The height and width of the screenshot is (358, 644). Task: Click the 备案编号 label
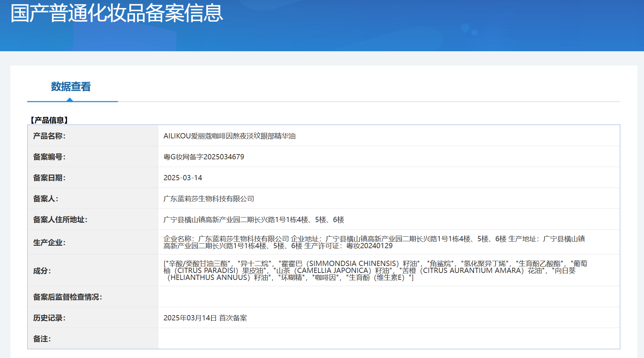pyautogui.click(x=49, y=157)
